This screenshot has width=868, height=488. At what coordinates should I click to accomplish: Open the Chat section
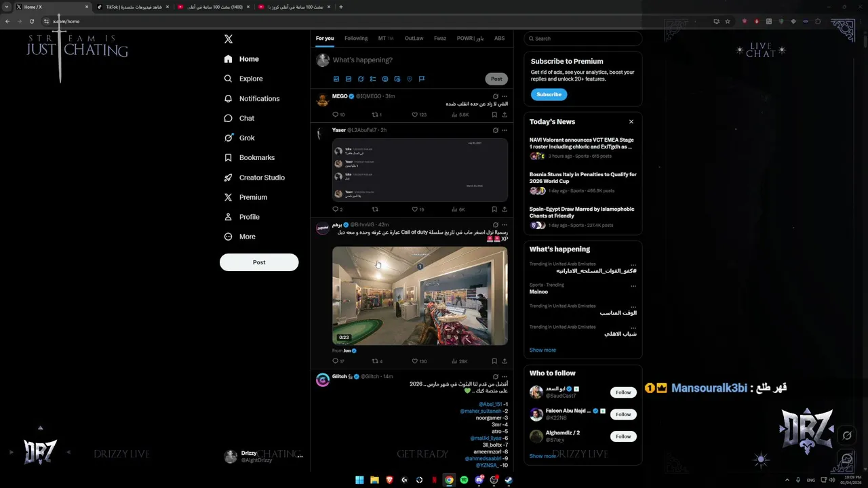pos(239,118)
